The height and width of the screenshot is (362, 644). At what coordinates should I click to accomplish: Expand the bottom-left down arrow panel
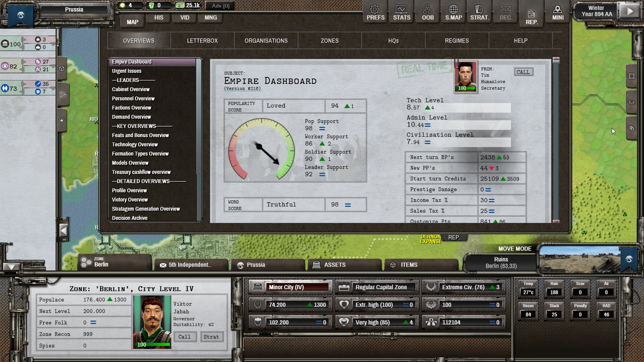click(11, 267)
